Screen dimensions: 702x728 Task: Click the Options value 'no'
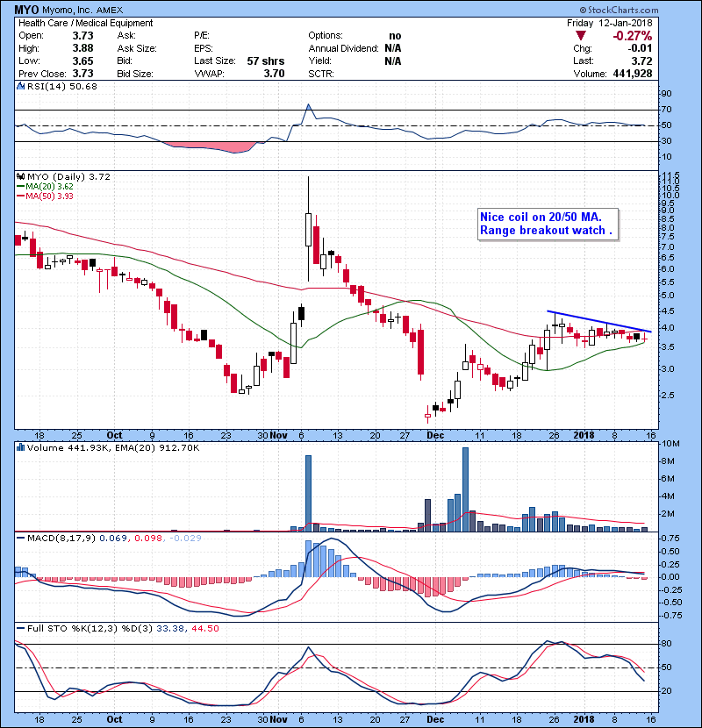[395, 36]
